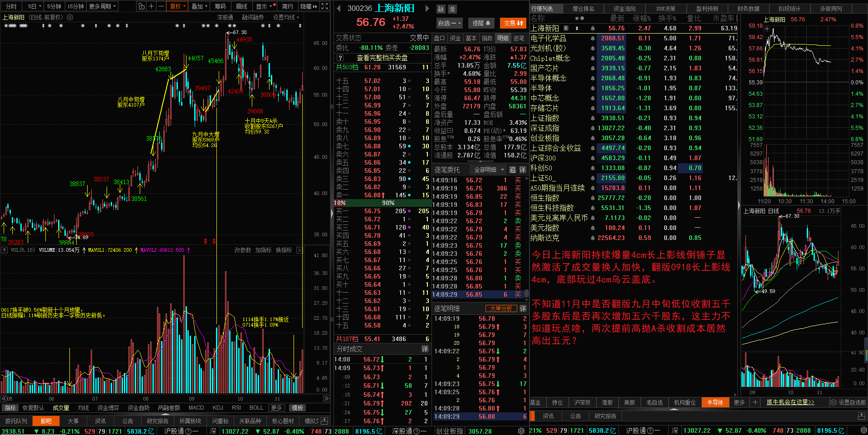Toggle 融资融券 overlay on chart
This screenshot has height=435, width=868.
pos(253,17)
